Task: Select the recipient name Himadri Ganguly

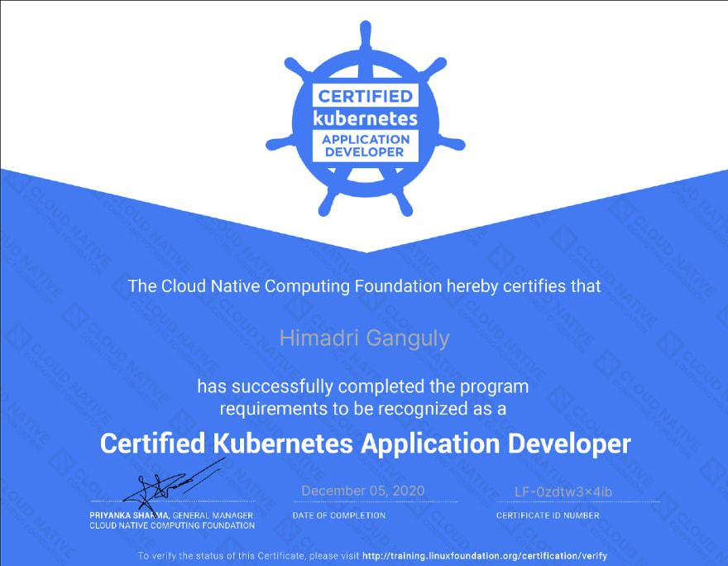Action: click(365, 338)
